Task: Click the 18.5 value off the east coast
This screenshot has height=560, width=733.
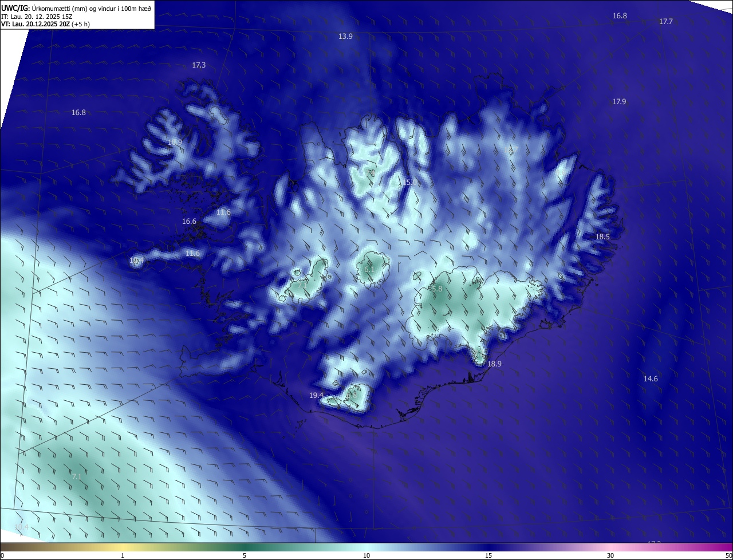Action: click(x=602, y=237)
